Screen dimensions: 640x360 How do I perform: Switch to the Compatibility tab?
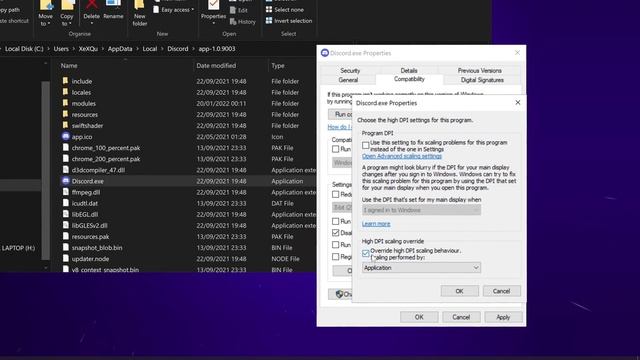(x=409, y=79)
